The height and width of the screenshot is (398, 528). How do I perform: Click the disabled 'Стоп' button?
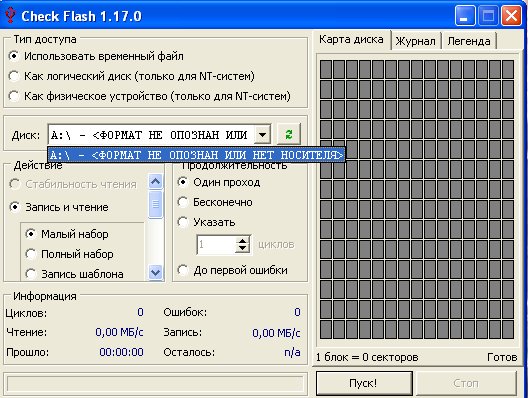point(466,383)
